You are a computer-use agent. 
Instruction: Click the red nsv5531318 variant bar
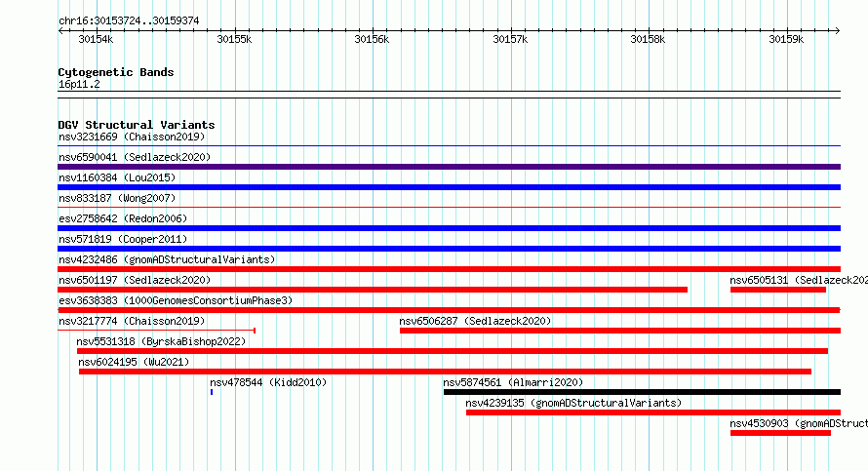(x=453, y=351)
